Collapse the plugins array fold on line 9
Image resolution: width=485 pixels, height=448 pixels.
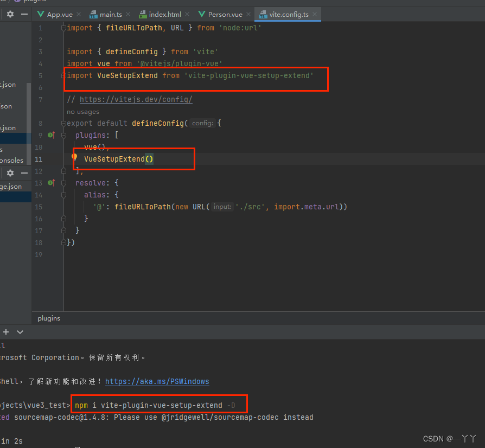(63, 135)
